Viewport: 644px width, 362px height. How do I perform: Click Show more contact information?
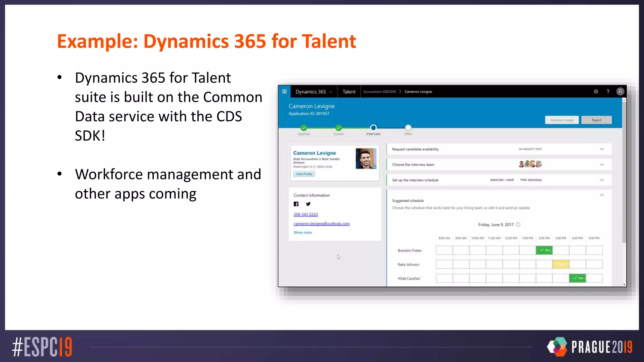point(303,233)
